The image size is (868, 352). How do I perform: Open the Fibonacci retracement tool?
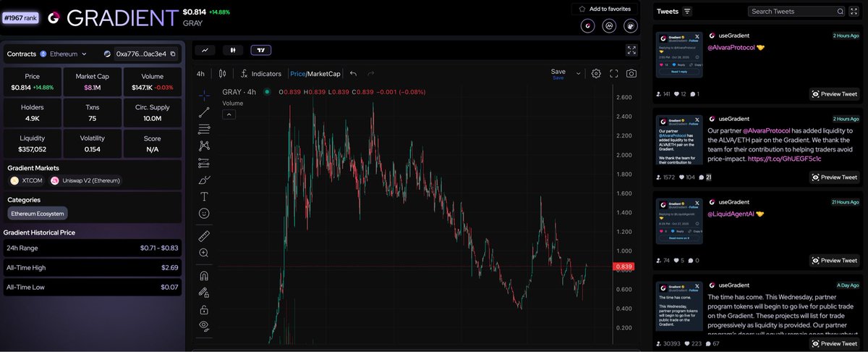(x=204, y=129)
